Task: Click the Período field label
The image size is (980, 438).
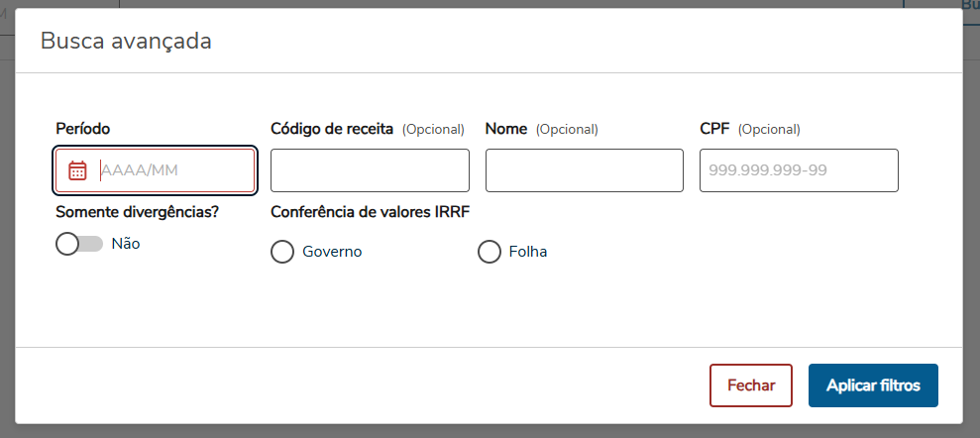Action: click(x=83, y=129)
